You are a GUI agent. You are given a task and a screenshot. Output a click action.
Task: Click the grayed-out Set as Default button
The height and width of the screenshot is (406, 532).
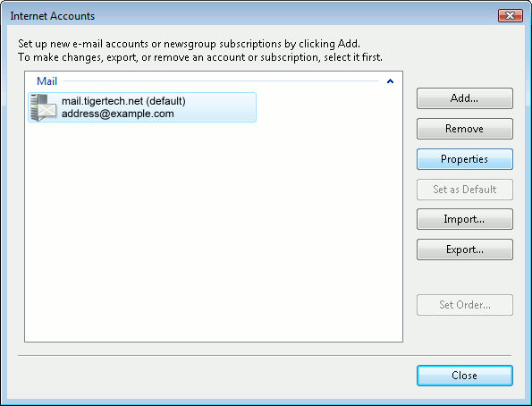pyautogui.click(x=464, y=190)
